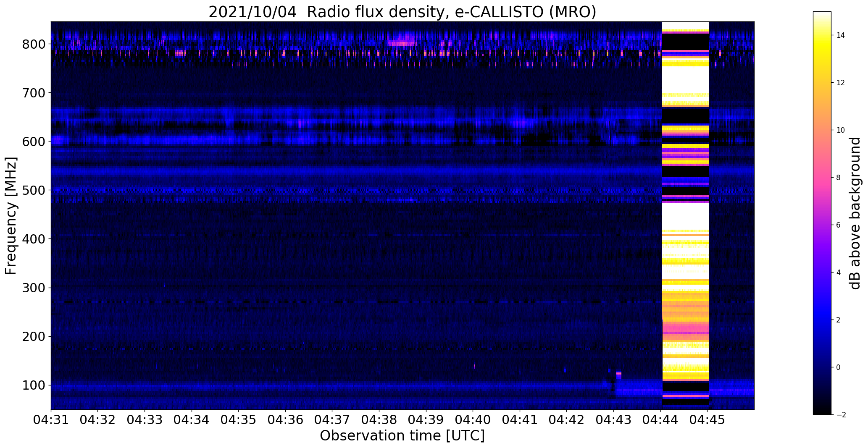The height and width of the screenshot is (448, 868).
Task: Select the 04:43 time tick label
Action: pos(614,419)
